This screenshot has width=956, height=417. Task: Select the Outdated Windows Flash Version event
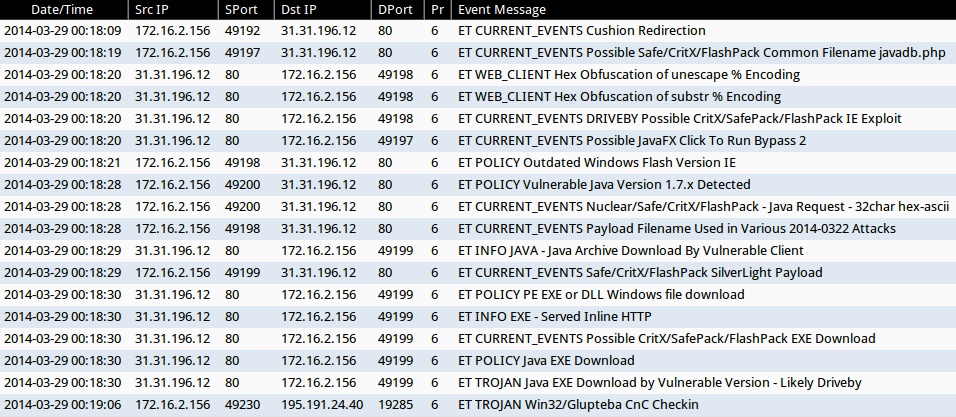(x=596, y=162)
